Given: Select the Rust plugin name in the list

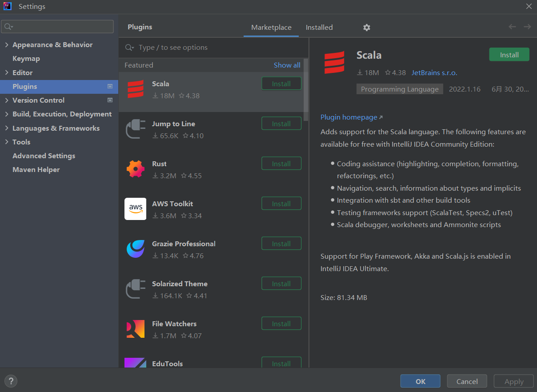Looking at the screenshot, I should coord(159,164).
